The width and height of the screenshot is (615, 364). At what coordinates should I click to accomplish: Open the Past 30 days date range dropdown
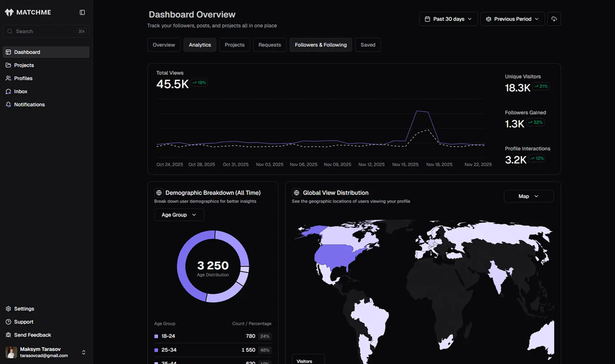[x=448, y=19]
